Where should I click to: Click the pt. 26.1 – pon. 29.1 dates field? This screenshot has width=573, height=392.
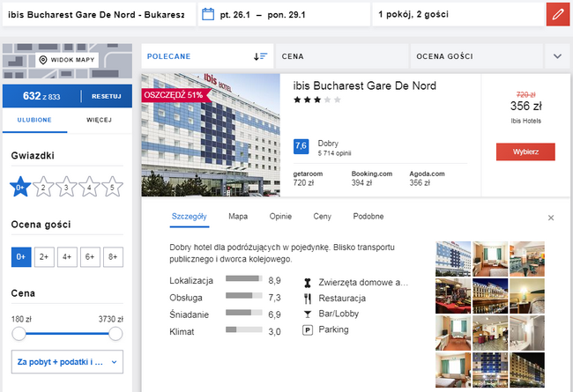point(284,15)
